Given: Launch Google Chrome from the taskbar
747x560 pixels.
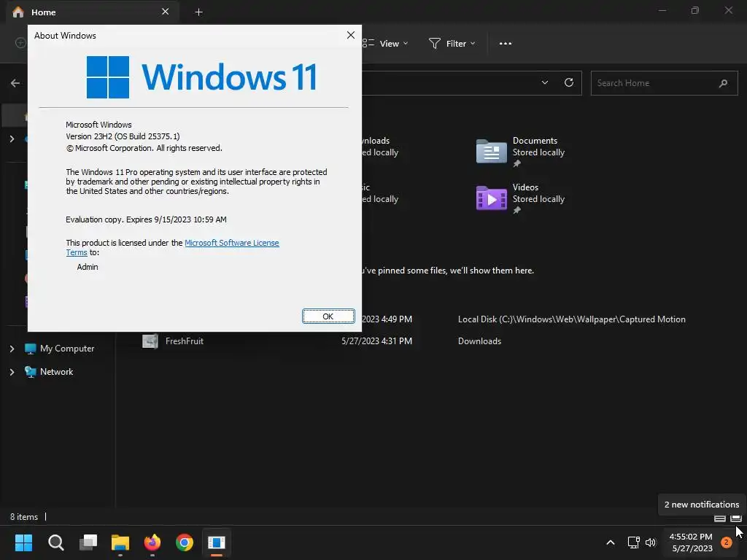Looking at the screenshot, I should pyautogui.click(x=185, y=542).
